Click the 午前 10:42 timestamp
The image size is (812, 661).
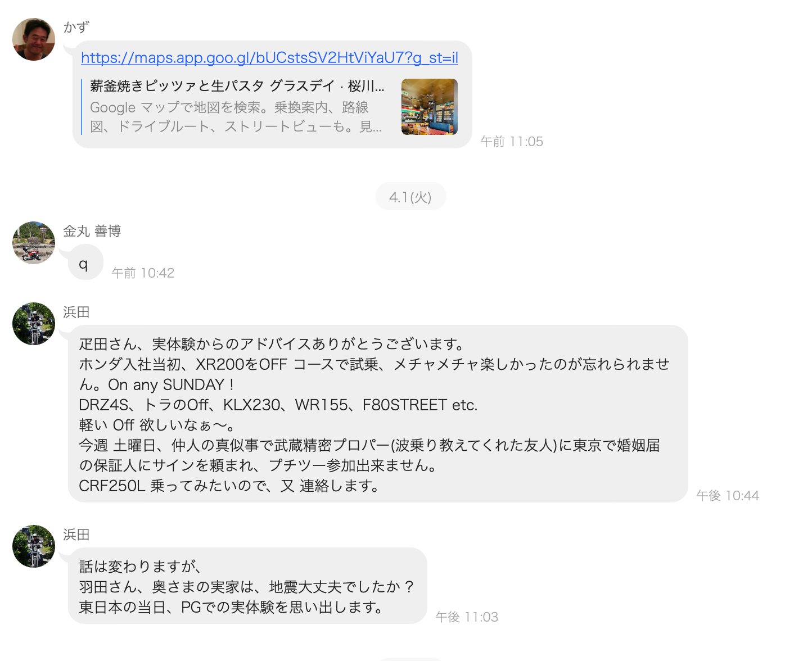pyautogui.click(x=143, y=273)
